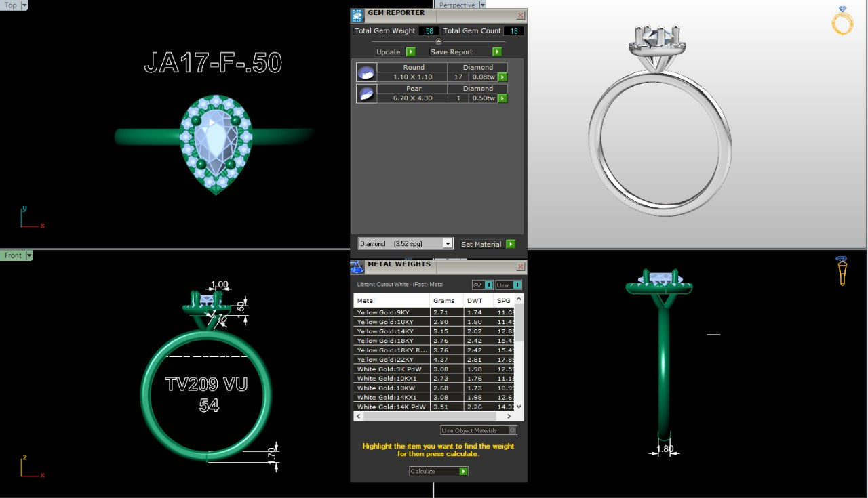
Task: Click the green arrow beside Update
Action: pyautogui.click(x=410, y=51)
